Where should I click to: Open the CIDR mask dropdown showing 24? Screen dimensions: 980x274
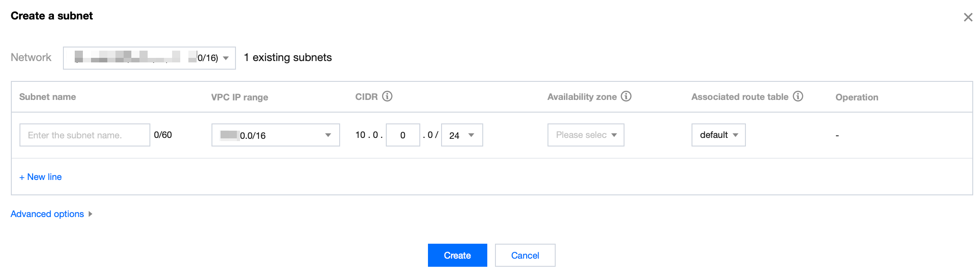[x=461, y=135]
